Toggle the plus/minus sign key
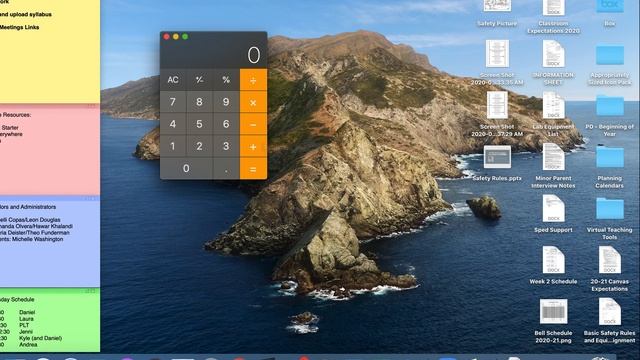This screenshot has height=360, width=640. tap(199, 80)
